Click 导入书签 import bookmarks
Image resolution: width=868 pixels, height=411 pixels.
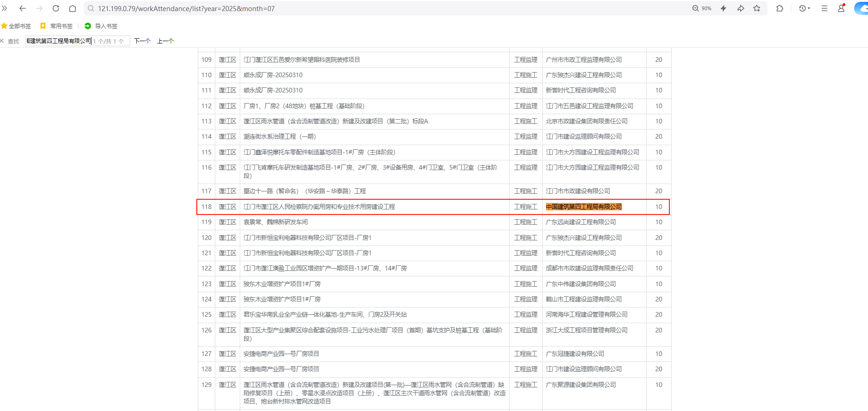point(101,26)
